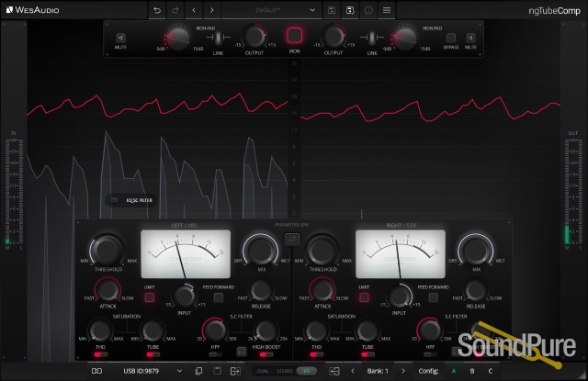
Task: Switch off the Right/Side TUBE toggle
Action: pos(367,354)
